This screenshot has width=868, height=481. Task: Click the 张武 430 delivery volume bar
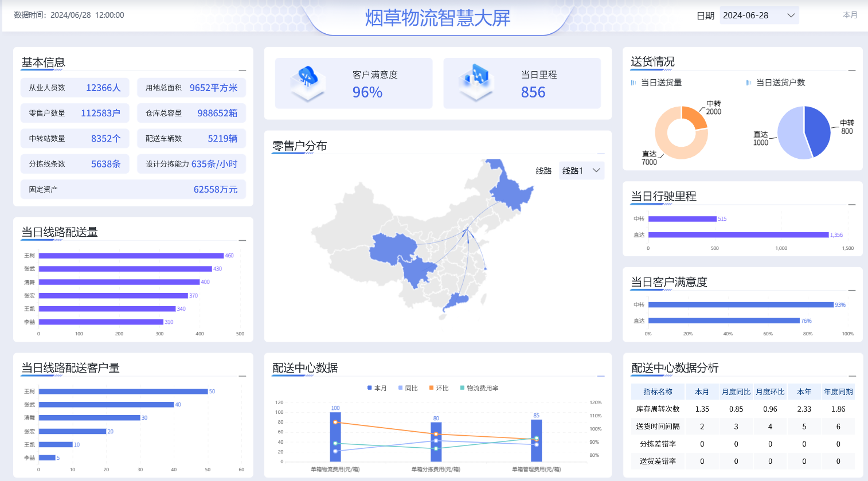(126, 269)
